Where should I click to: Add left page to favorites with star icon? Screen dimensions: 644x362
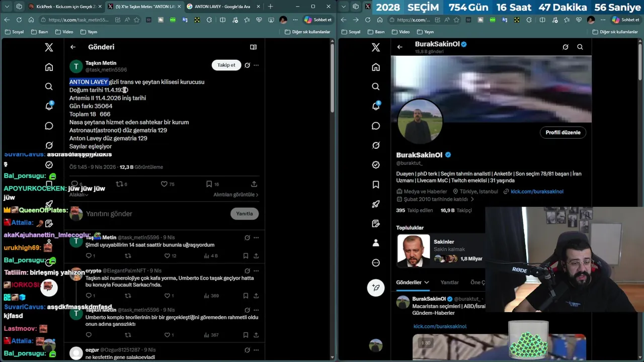point(137,20)
